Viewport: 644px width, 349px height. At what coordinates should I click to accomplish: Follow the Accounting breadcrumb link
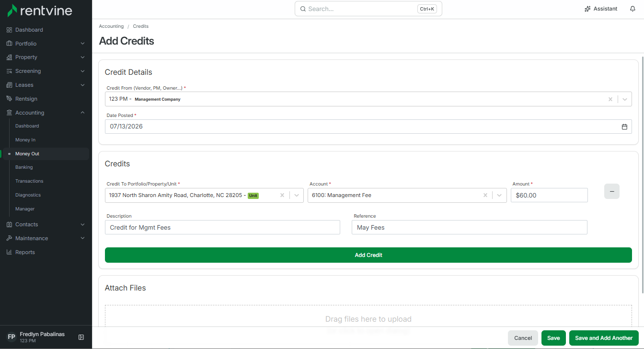111,26
